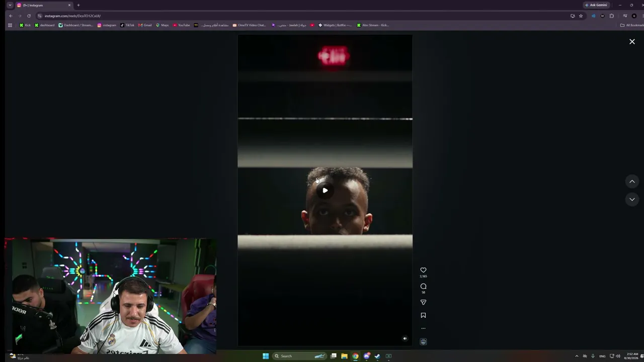Show hidden system tray icons
Screen dimensions: 644x362
[577, 356]
